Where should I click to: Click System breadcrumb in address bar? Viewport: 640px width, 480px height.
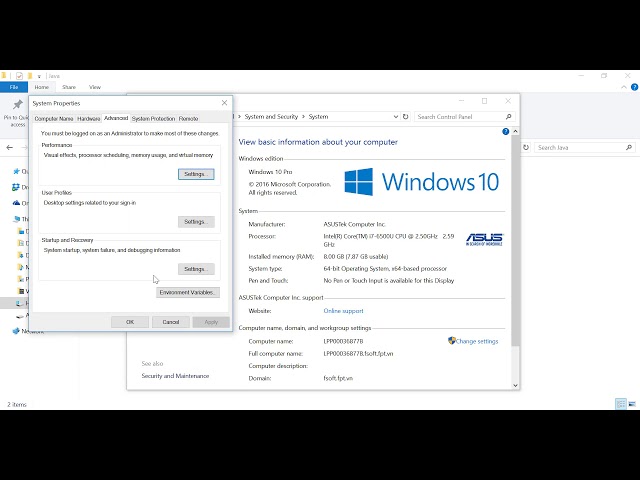coord(318,117)
